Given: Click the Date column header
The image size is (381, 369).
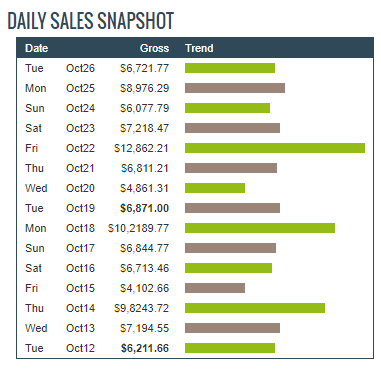Looking at the screenshot, I should (37, 48).
